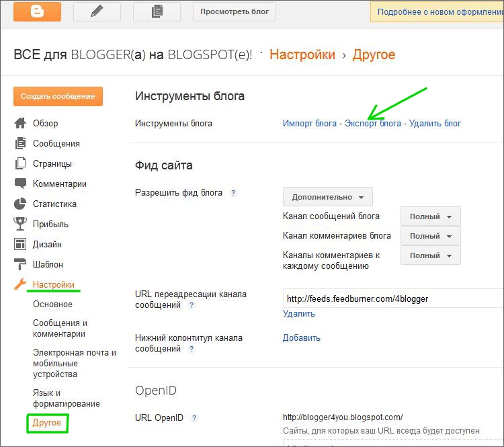This screenshot has height=447, width=504.
Task: Click the Фид сайта section heading
Action: (x=163, y=165)
